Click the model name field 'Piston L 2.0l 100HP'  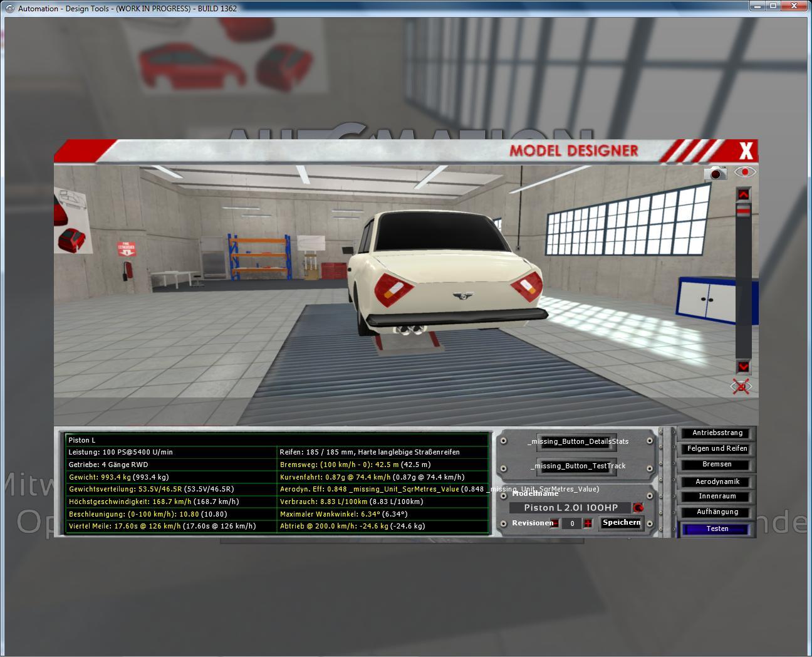(570, 508)
